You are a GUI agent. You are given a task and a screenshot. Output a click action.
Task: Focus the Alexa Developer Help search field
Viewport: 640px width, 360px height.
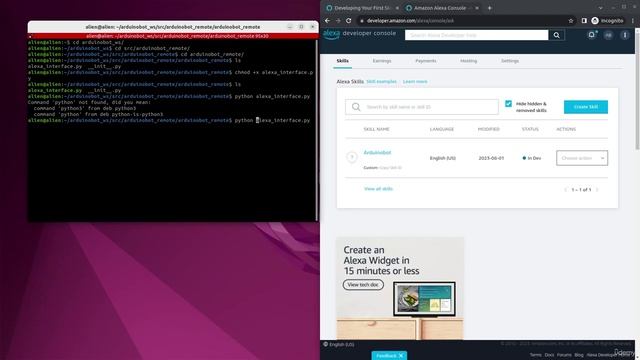pos(476,35)
